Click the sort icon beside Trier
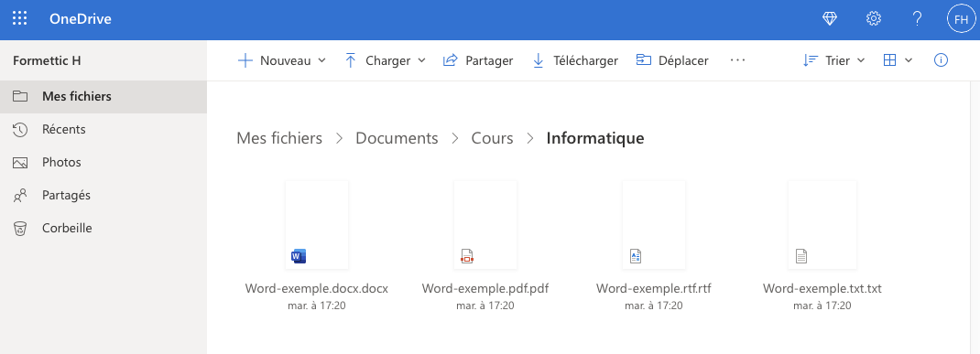 point(811,60)
